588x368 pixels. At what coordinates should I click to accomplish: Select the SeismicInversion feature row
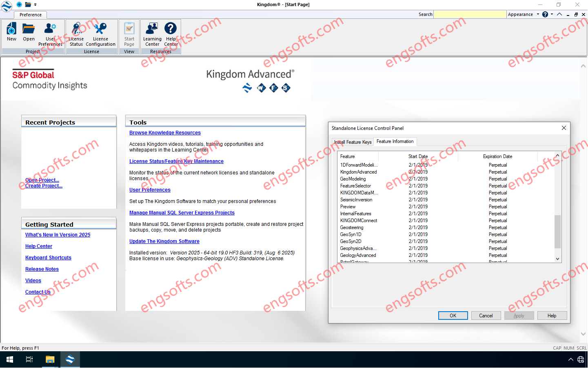[446, 200]
